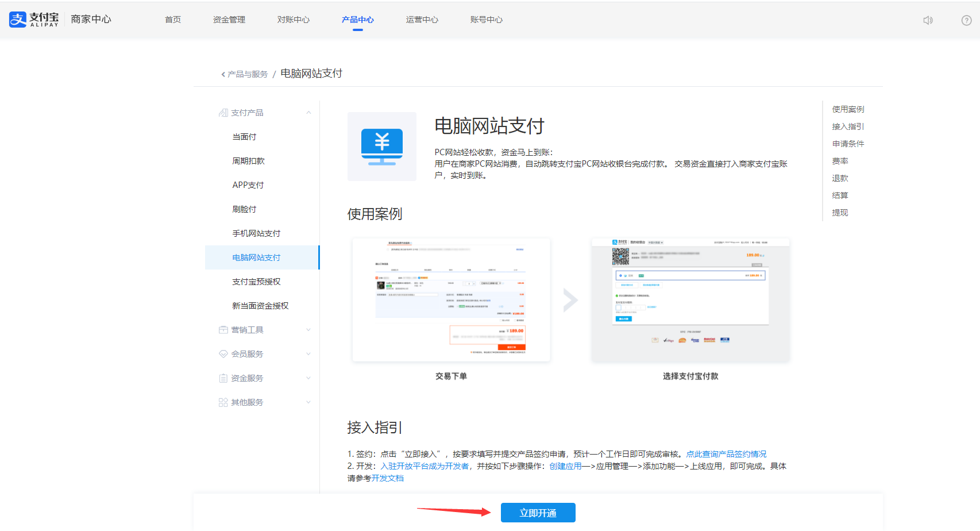The width and height of the screenshot is (980, 531).
Task: Open the 首页 top navigation tab
Action: pyautogui.click(x=173, y=20)
